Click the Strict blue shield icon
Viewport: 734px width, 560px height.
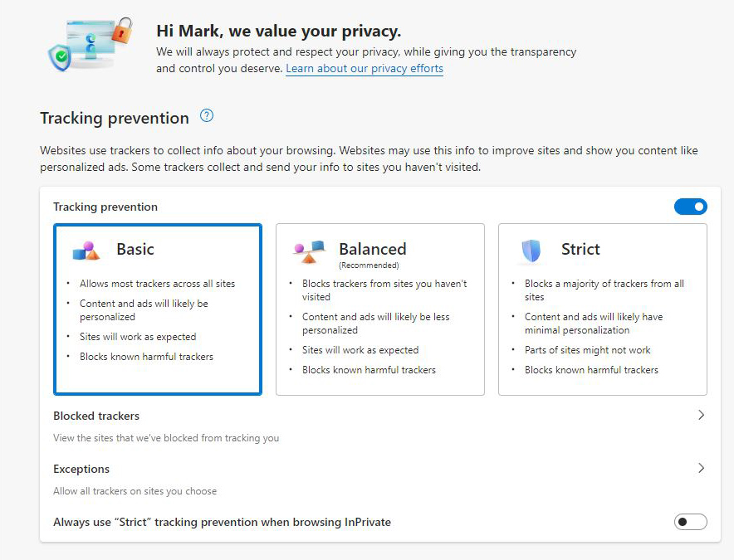(531, 251)
